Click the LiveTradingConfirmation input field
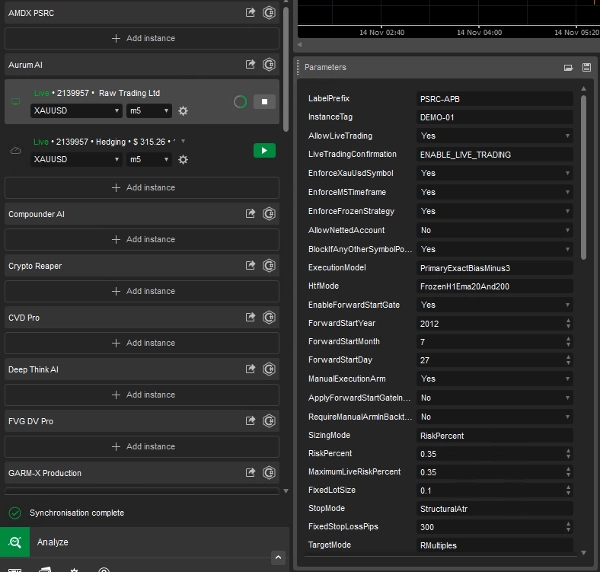Viewport: 600px width, 572px height. [494, 155]
